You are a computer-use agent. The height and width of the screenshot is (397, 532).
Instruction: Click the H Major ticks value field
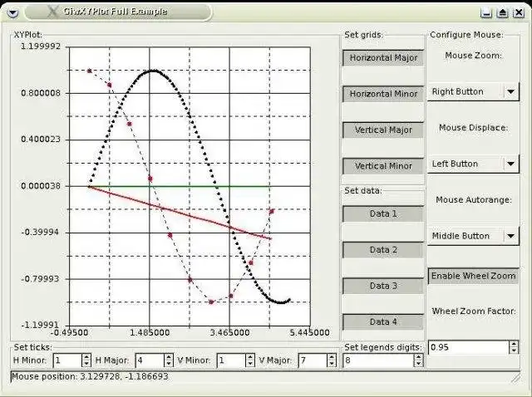click(150, 360)
